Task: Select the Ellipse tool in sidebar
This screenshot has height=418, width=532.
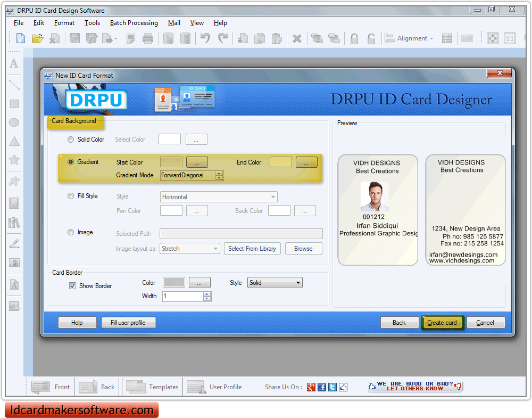Action: [14, 122]
